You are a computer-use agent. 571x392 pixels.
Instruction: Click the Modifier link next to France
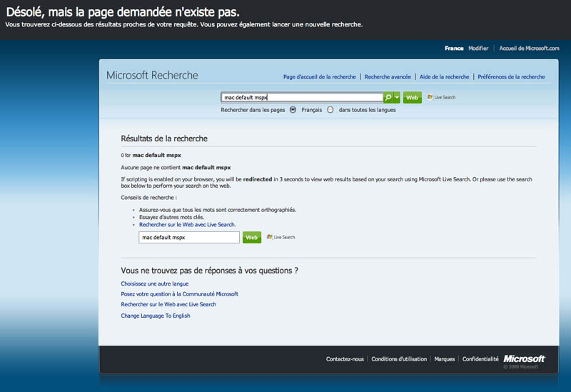[x=478, y=48]
